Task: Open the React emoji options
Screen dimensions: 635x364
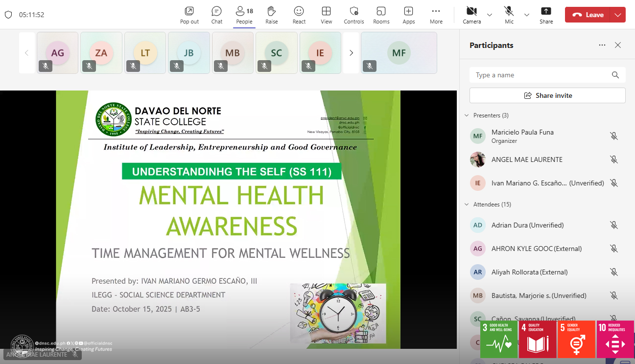Action: (299, 15)
